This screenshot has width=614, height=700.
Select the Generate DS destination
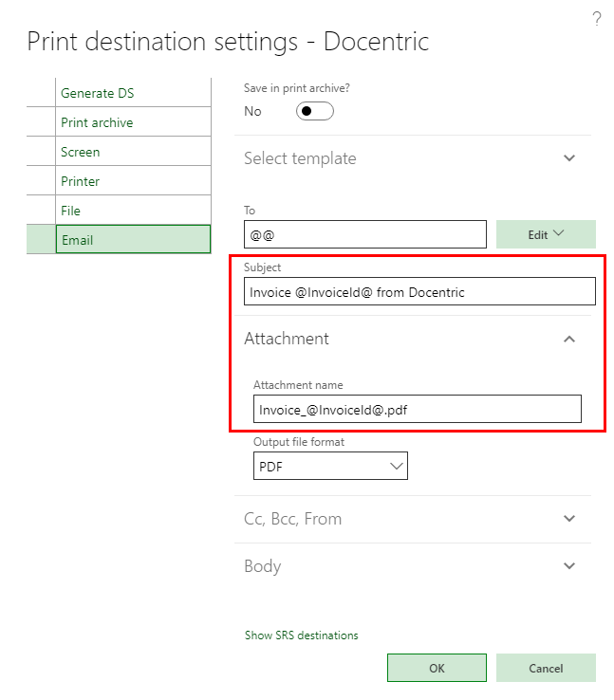(x=98, y=93)
